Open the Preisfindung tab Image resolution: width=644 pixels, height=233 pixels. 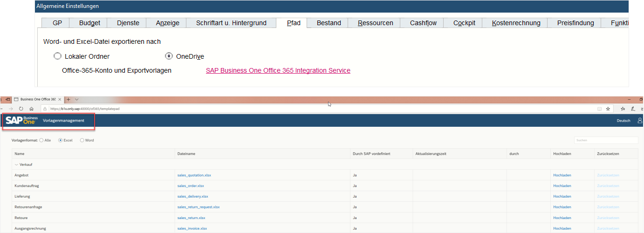pyautogui.click(x=575, y=23)
